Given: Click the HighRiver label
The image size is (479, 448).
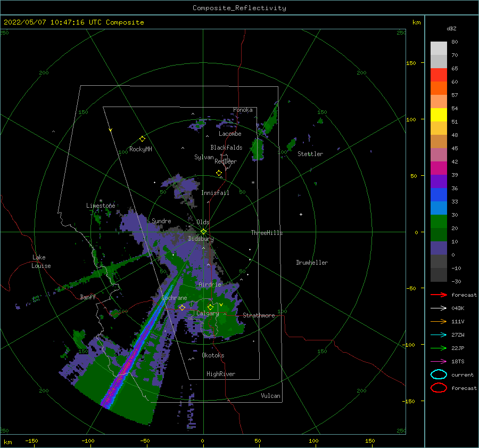Looking at the screenshot, I should tap(221, 374).
